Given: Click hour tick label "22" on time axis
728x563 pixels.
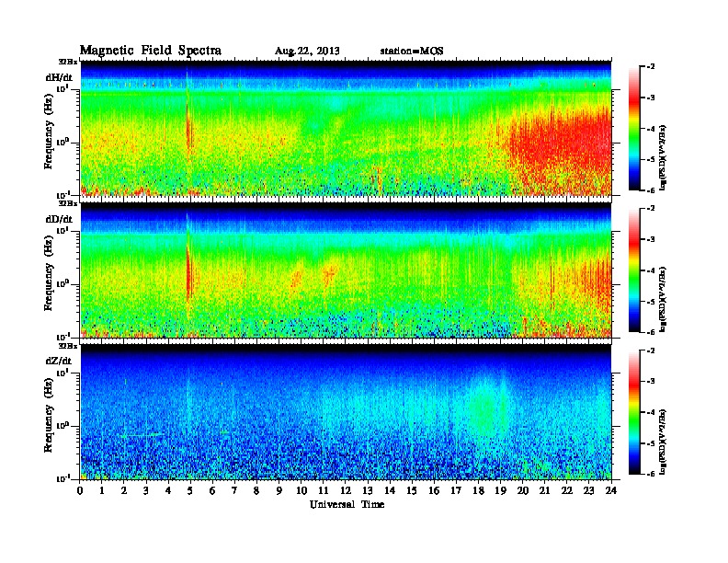Looking at the screenshot, I should tap(566, 491).
